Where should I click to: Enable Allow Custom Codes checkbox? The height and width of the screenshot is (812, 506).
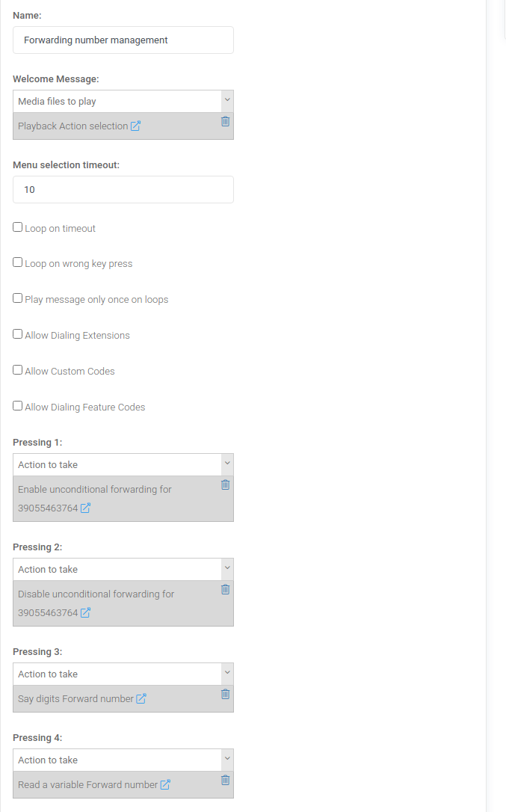click(x=18, y=370)
